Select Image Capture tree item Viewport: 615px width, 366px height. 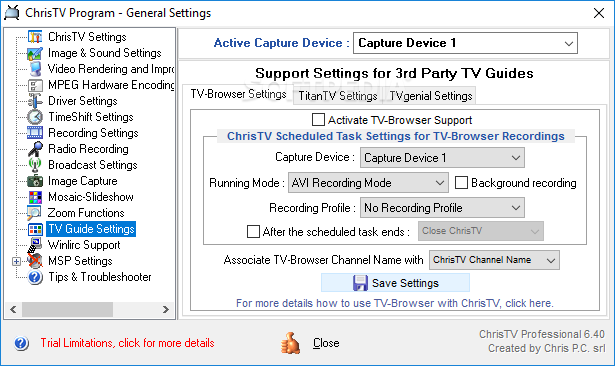83,181
